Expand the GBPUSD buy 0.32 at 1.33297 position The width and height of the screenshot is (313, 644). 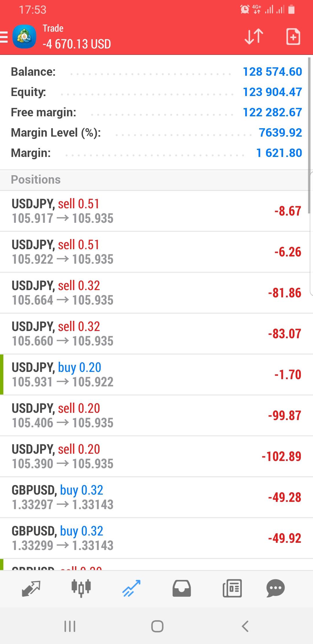pos(156,497)
